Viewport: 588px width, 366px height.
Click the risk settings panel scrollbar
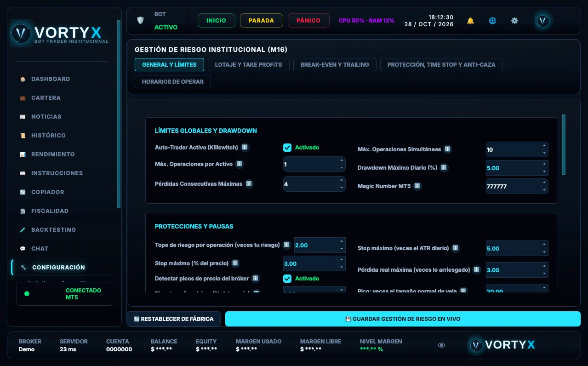(564, 144)
